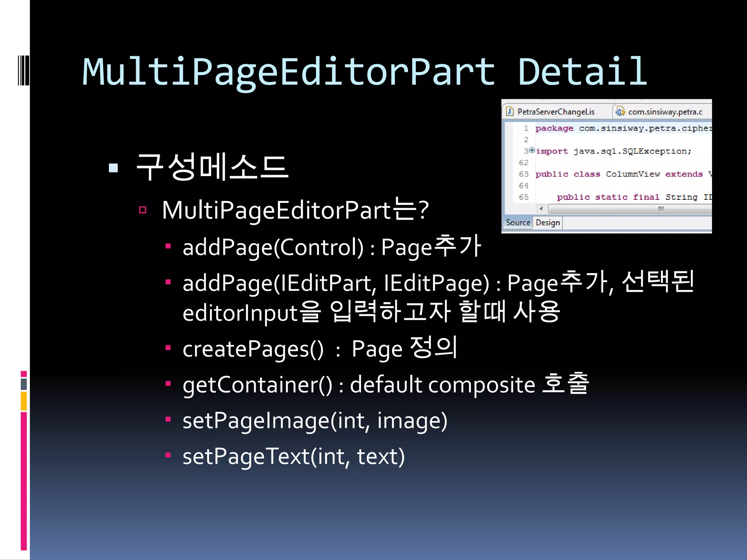The image size is (747, 560).
Task: Select the Design page tab
Action: 547,222
